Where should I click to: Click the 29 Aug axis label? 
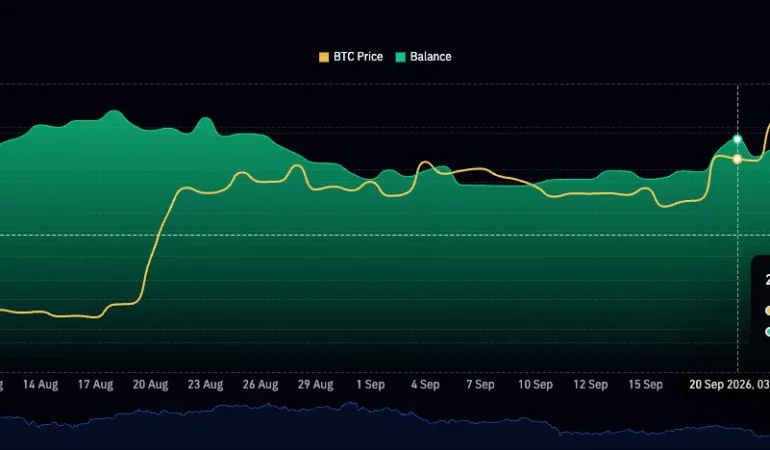pyautogui.click(x=315, y=385)
